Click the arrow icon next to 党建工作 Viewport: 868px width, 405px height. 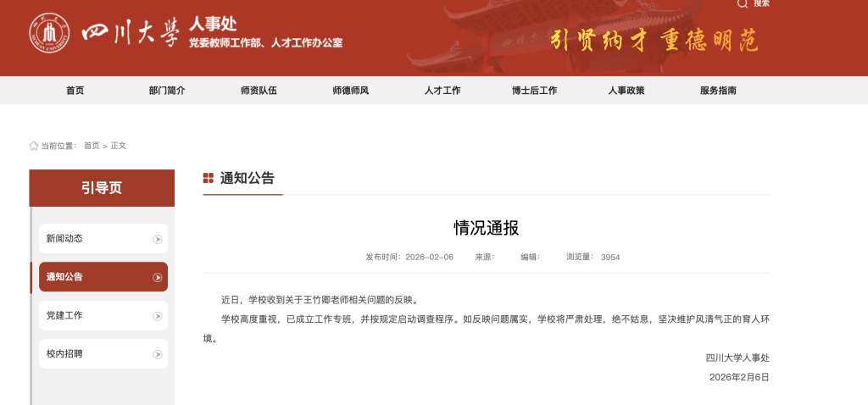[157, 316]
